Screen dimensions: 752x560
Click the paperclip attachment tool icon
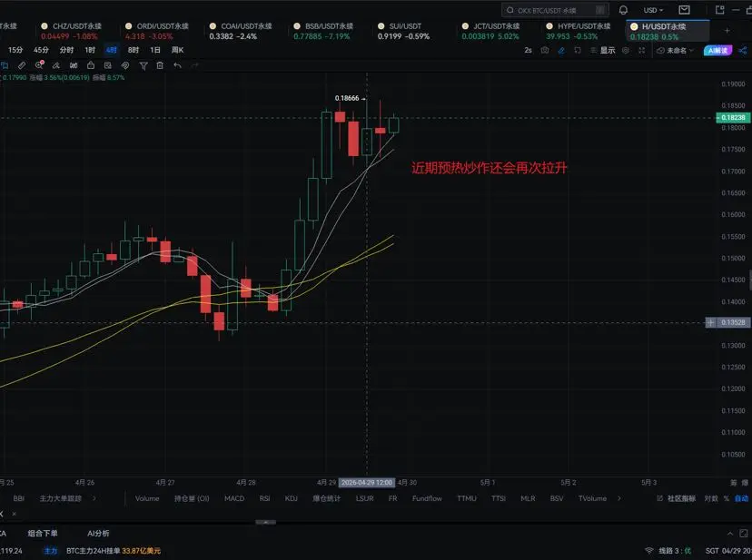click(125, 65)
